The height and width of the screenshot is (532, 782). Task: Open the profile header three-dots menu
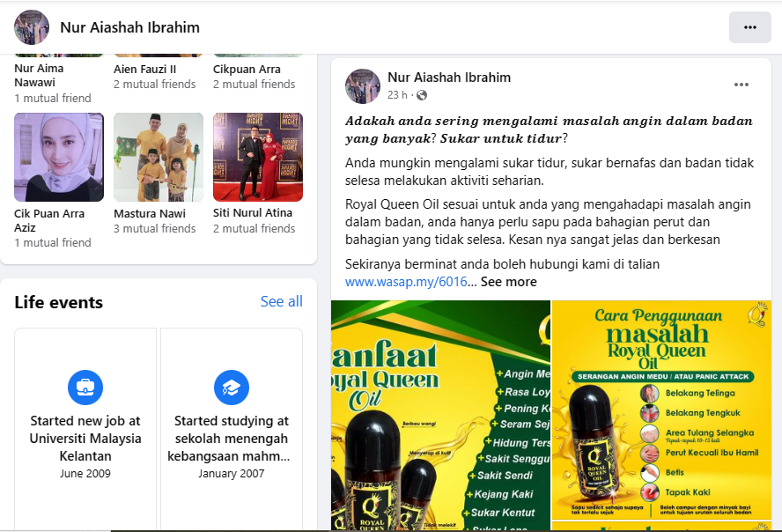click(749, 27)
